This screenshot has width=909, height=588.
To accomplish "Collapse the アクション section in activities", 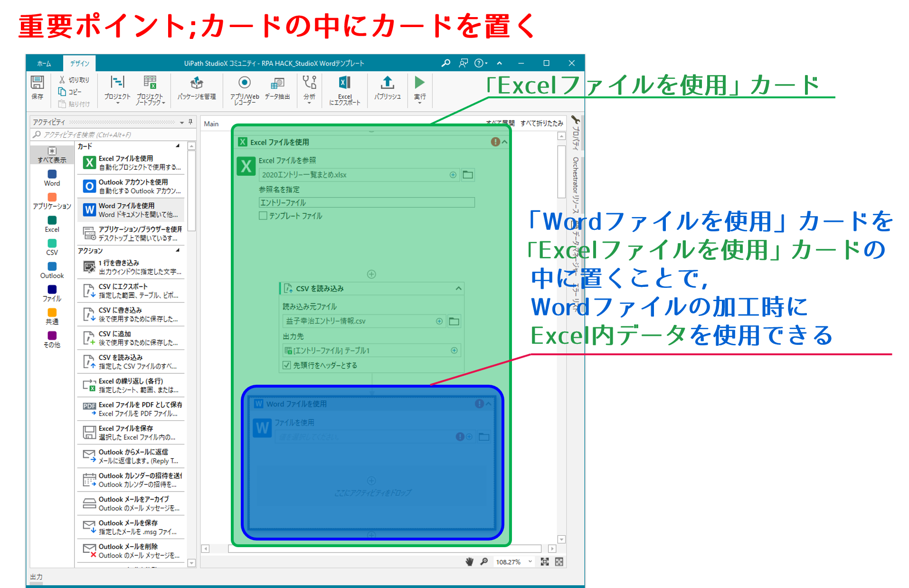I will pos(178,250).
